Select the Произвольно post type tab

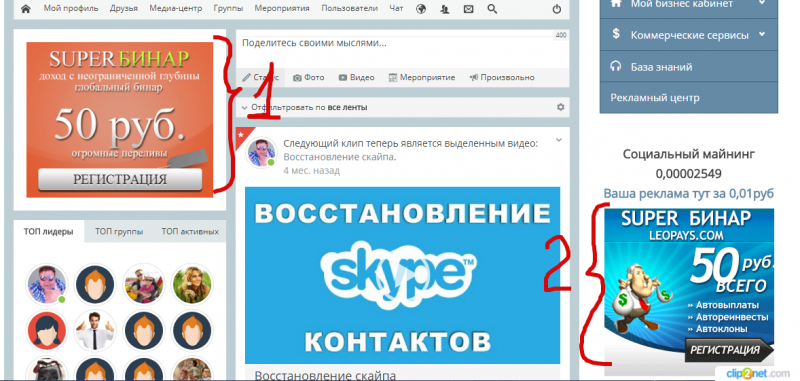click(x=502, y=78)
